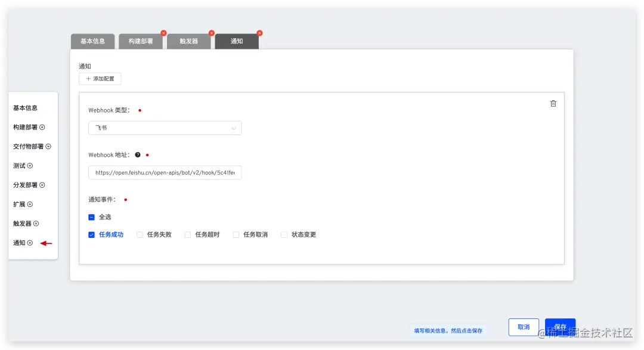Check the 状态变更 checkbox
The image size is (644, 350).
pos(284,235)
